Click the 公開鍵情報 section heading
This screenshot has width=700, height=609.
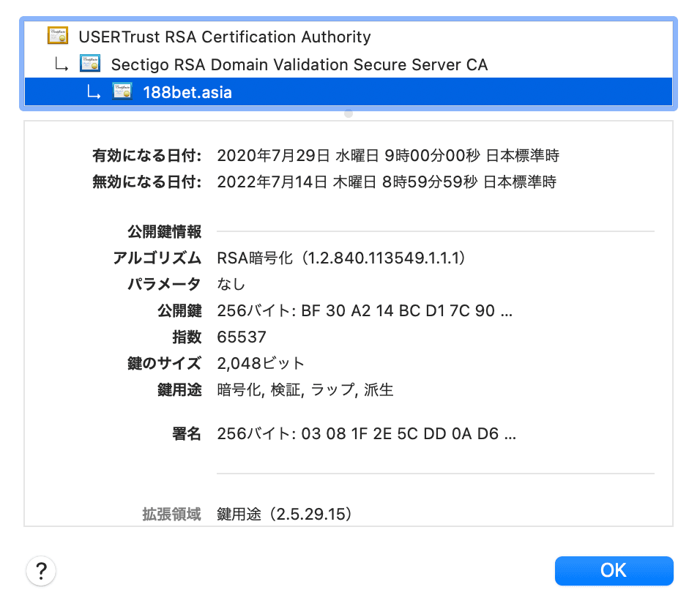click(165, 231)
